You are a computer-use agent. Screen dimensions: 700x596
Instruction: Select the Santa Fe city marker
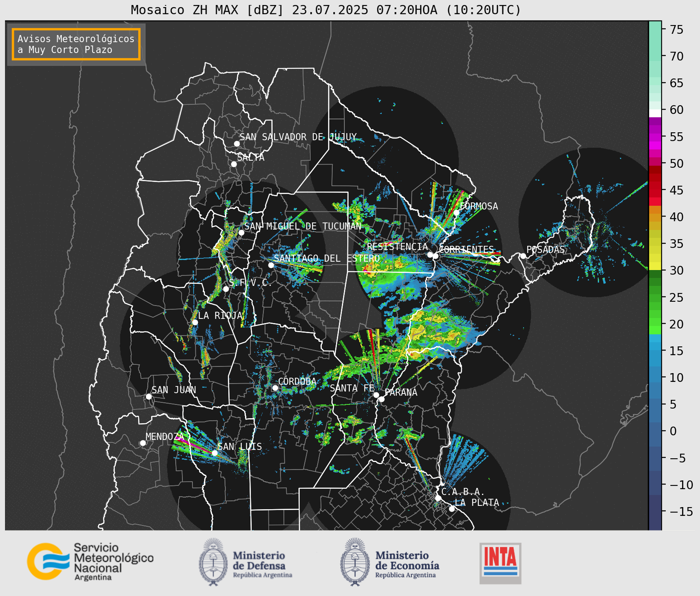coord(376,395)
